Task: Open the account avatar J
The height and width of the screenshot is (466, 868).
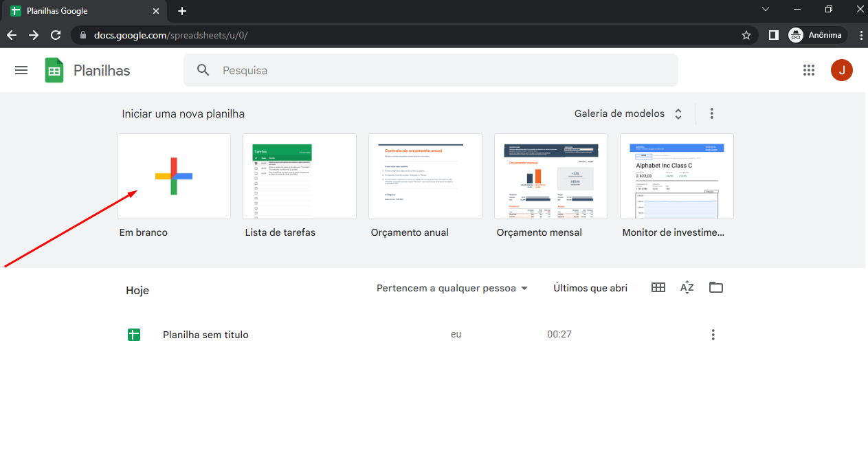Action: pos(841,70)
